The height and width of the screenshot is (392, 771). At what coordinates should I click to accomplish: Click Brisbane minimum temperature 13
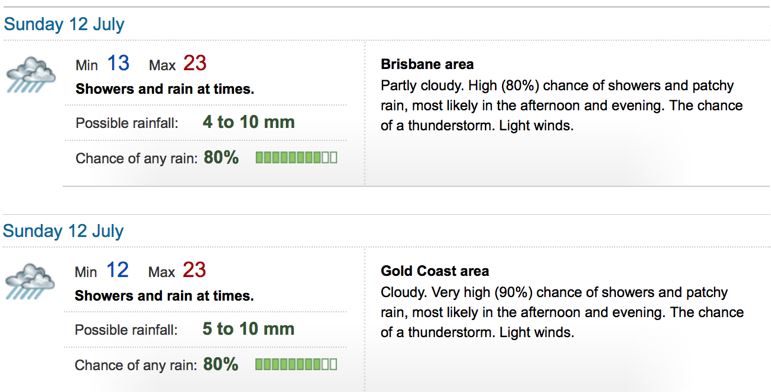[118, 63]
